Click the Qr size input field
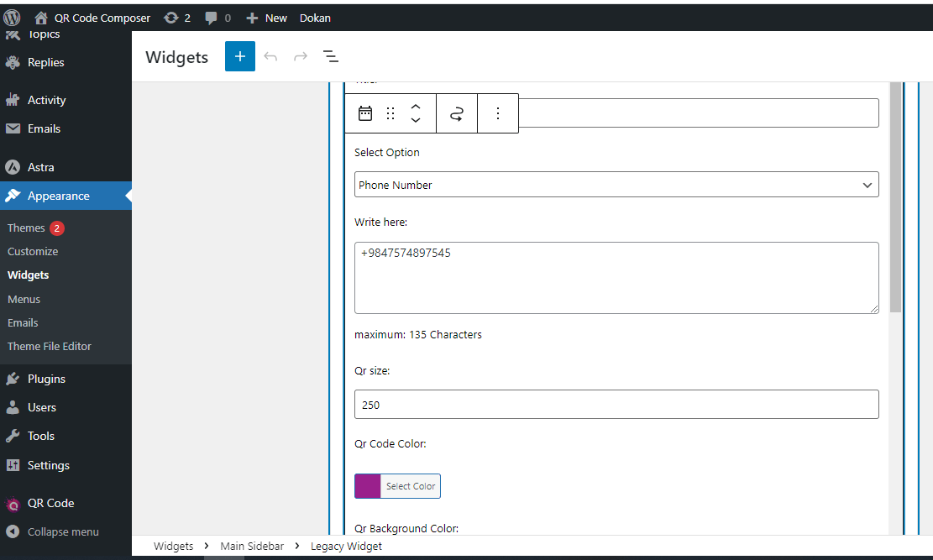The width and height of the screenshot is (933, 560). point(616,405)
